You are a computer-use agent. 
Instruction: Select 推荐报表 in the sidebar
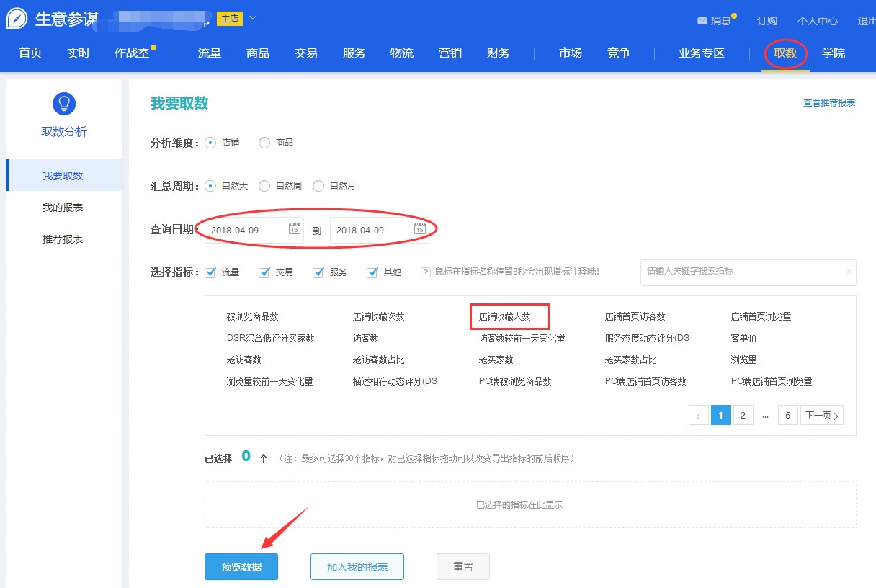64,239
